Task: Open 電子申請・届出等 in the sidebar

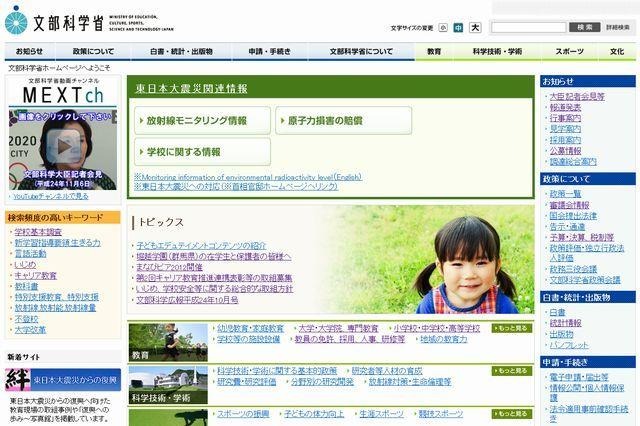Action: [579, 377]
